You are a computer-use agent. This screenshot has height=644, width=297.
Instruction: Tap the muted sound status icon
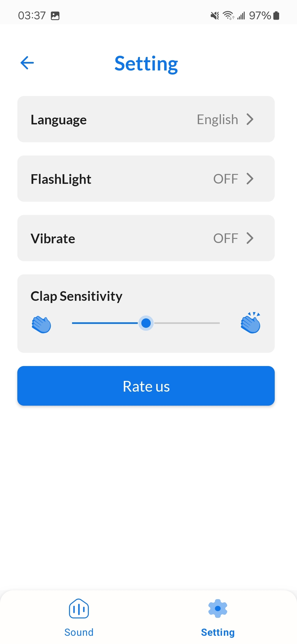click(215, 16)
